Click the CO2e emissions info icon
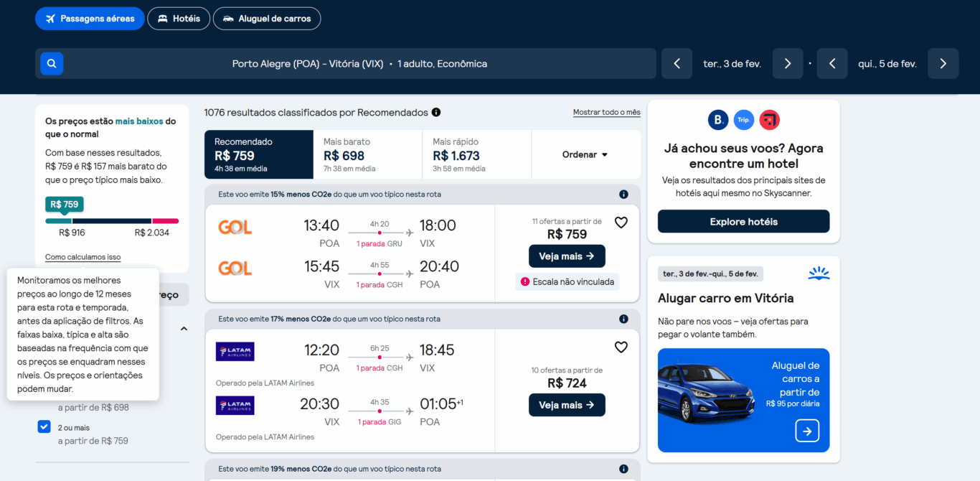 623,194
